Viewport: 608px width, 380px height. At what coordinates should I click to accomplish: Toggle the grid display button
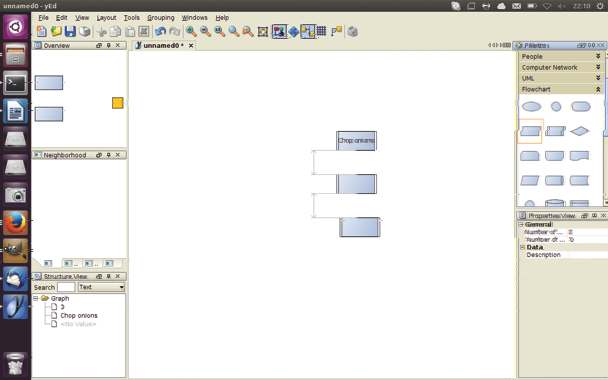[x=321, y=31]
